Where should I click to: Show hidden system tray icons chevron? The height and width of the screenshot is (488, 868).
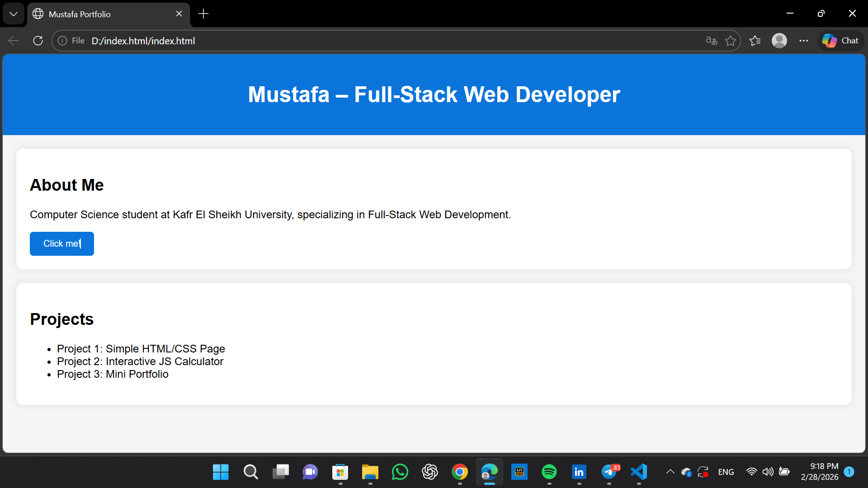[670, 472]
